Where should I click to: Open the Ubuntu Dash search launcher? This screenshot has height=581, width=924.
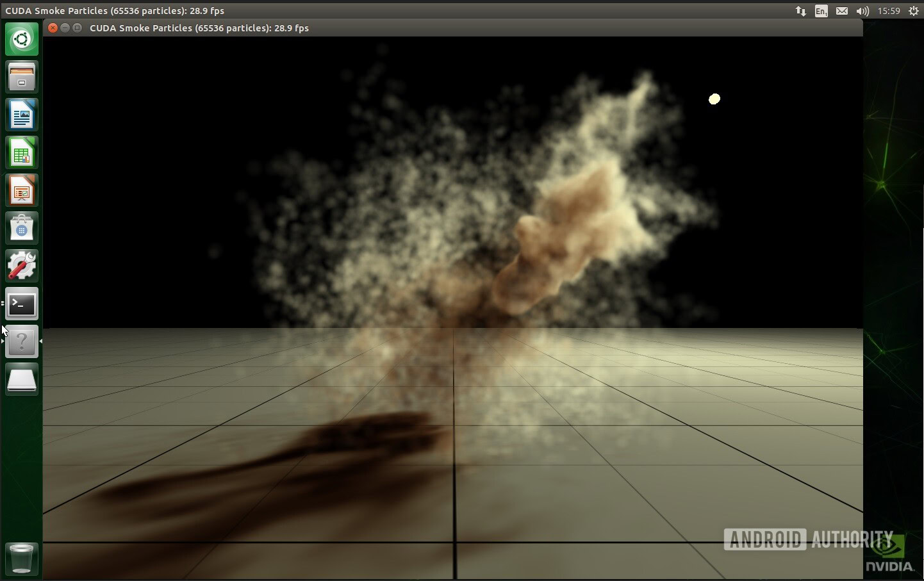[22, 39]
